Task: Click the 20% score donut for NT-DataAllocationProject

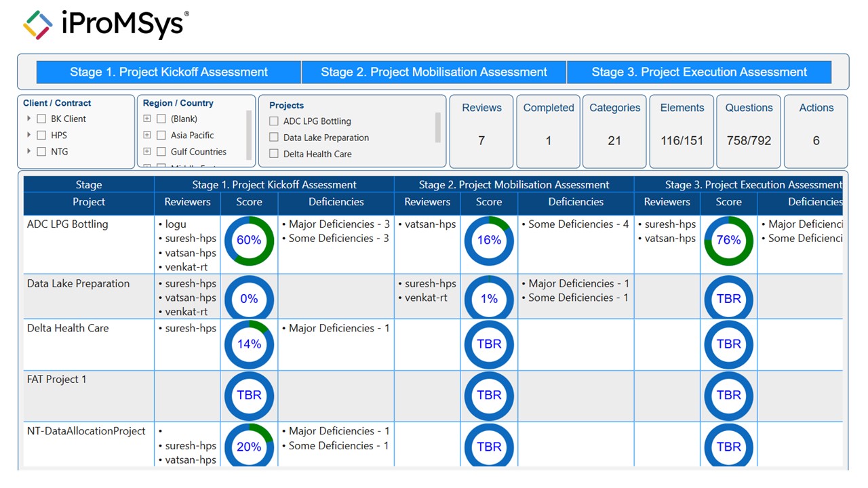Action: 249,445
